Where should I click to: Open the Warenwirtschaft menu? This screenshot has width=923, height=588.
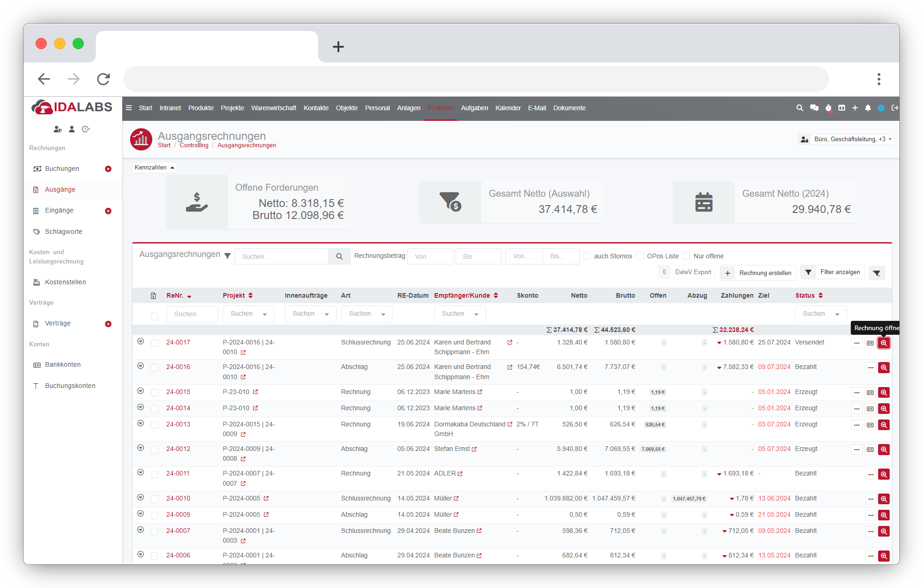(274, 108)
